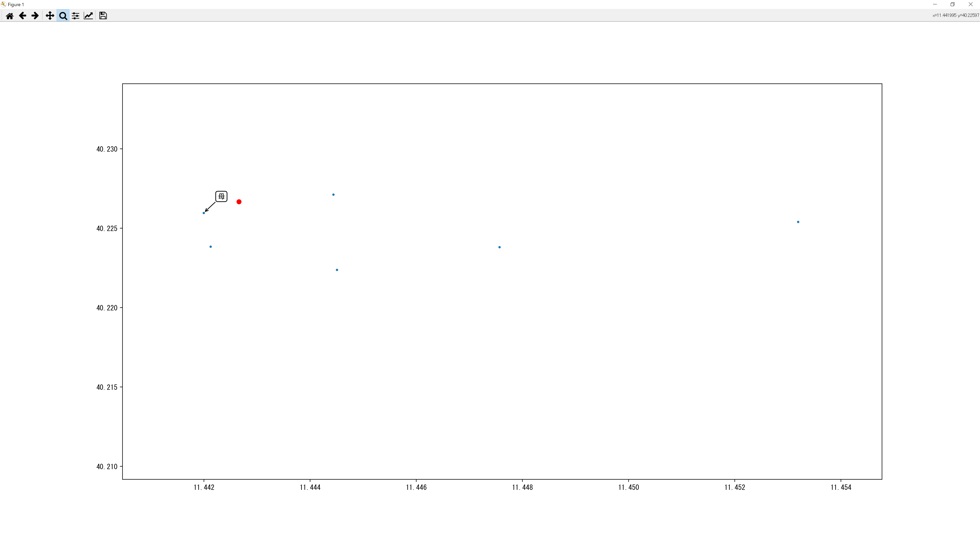980x535 pixels.
Task: Click the lowest blue scatter point
Action: [x=337, y=270]
